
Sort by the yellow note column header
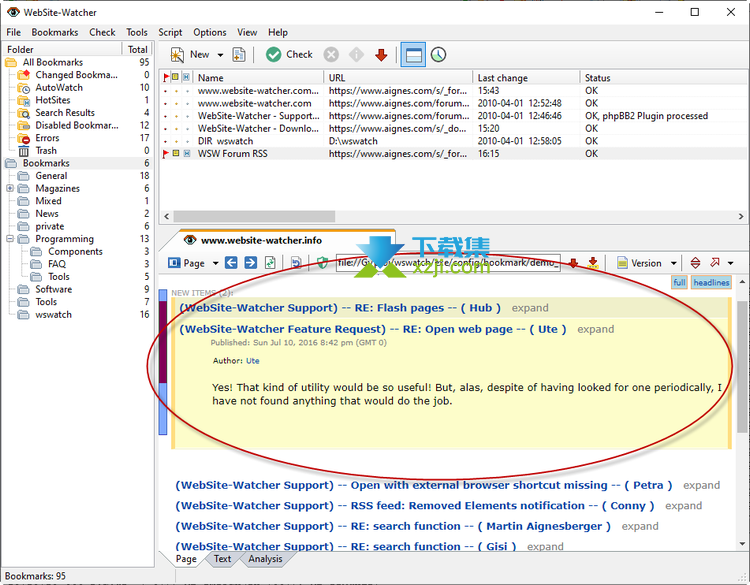[176, 77]
